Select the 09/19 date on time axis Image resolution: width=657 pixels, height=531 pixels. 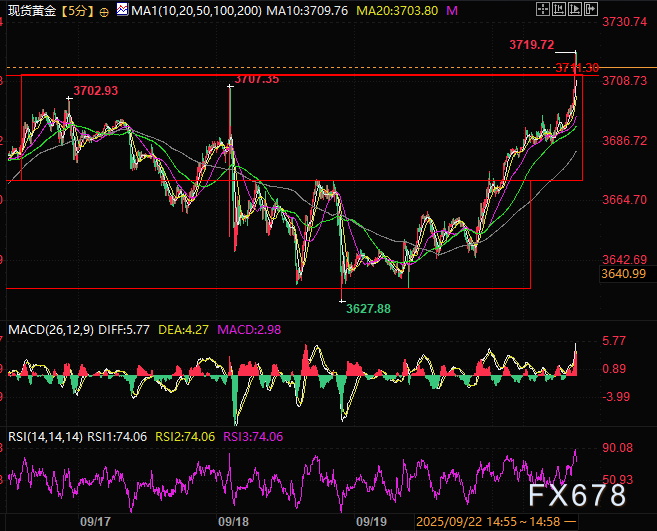(x=371, y=521)
